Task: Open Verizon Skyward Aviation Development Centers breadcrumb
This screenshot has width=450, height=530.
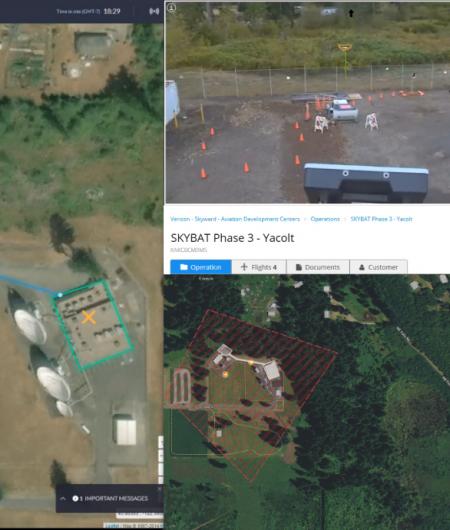Action: pos(235,219)
